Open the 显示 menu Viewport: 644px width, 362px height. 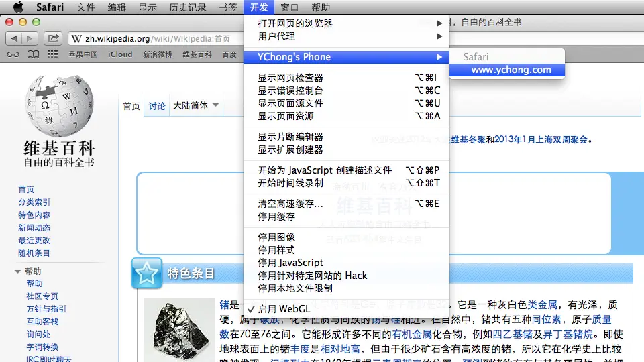pos(148,7)
